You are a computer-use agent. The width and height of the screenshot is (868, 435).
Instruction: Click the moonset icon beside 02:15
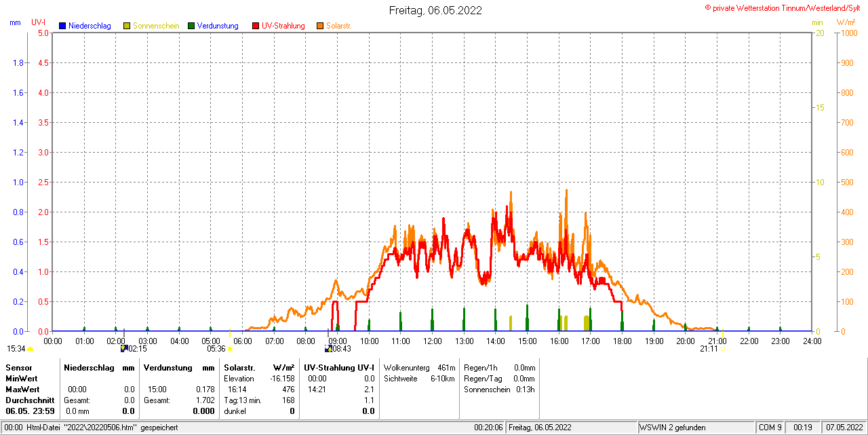click(124, 348)
